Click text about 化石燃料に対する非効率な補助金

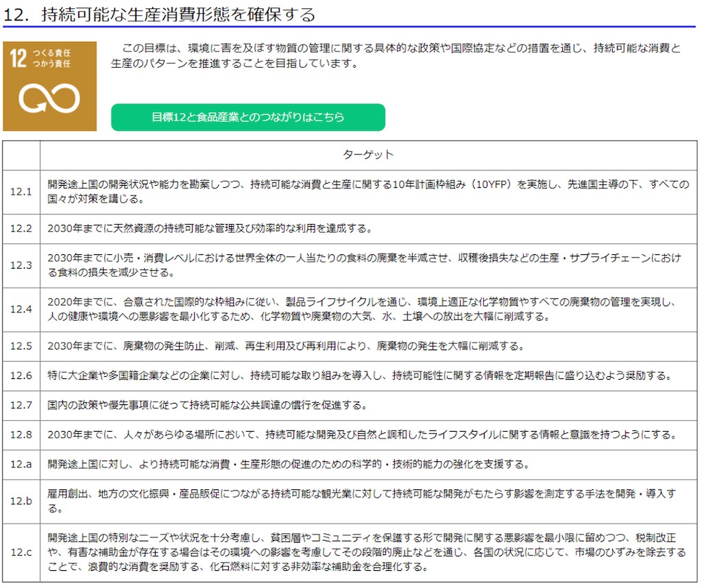[x=367, y=552]
